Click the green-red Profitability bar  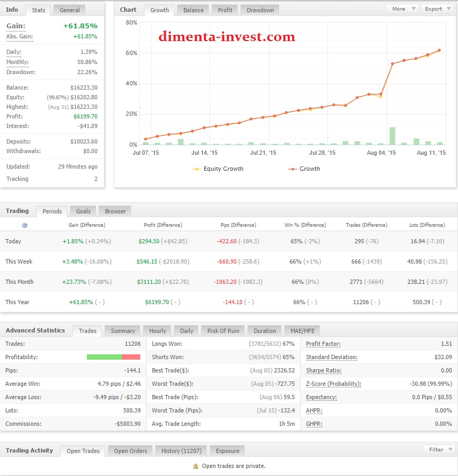click(114, 357)
